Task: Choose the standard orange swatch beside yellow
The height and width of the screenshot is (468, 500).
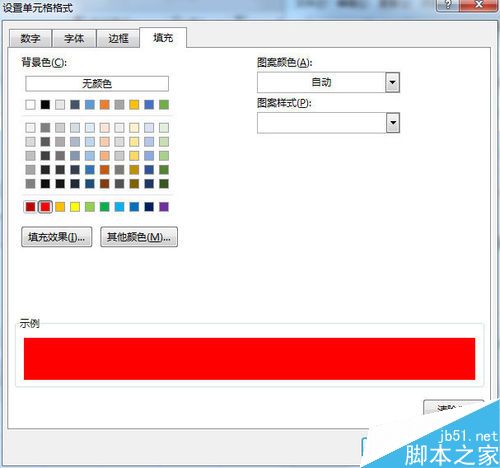Action: [x=60, y=207]
